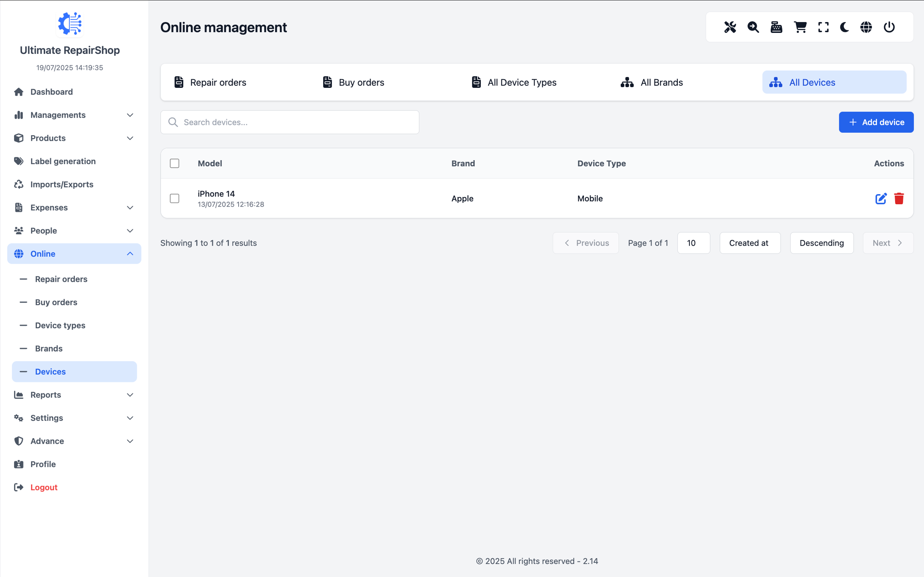Collapse the Online sidebar section
The image size is (924, 577).
tap(74, 254)
